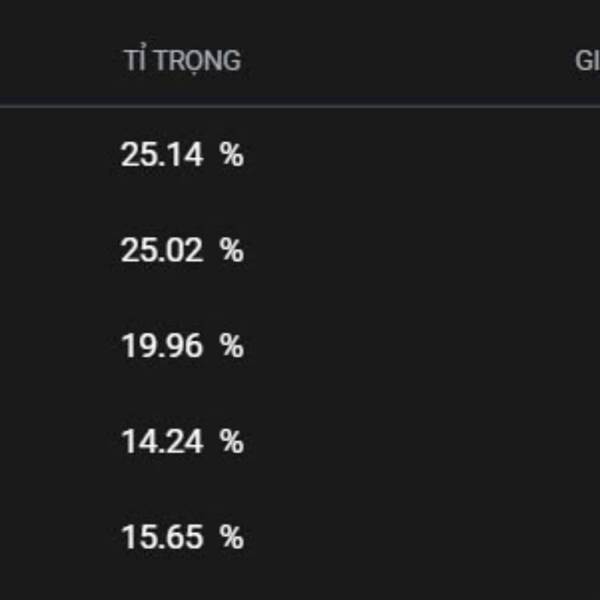Select the 19.96 weight value

[162, 346]
